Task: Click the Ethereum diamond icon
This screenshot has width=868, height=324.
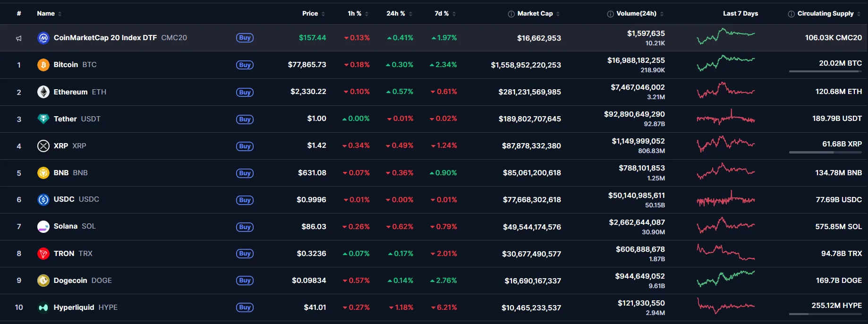Action: (x=43, y=92)
